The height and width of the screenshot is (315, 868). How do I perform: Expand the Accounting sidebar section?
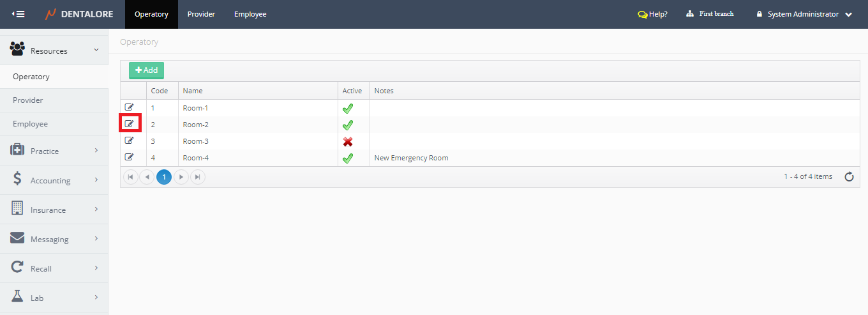coord(54,181)
